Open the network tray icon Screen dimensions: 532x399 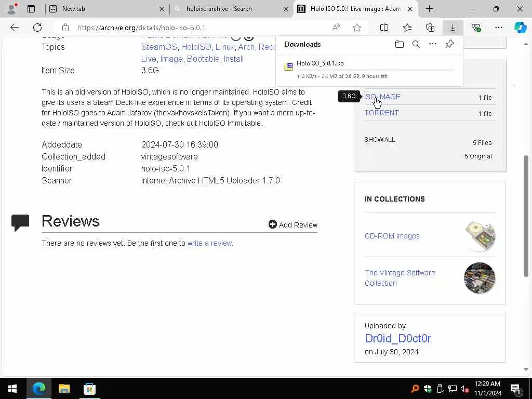tap(453, 389)
